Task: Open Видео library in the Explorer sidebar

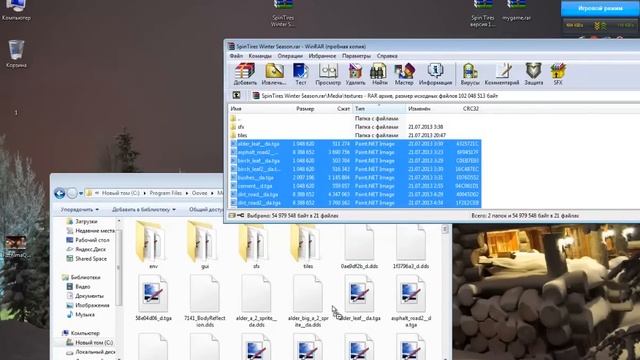Action: click(78, 287)
